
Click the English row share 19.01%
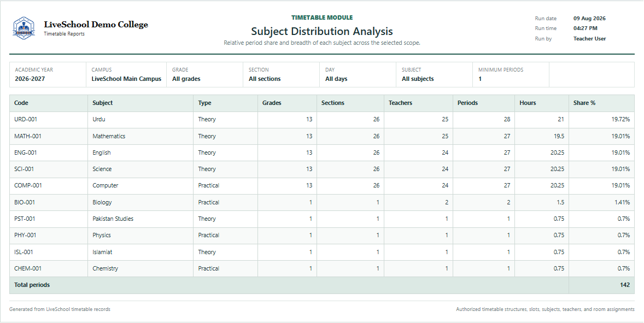pos(620,152)
